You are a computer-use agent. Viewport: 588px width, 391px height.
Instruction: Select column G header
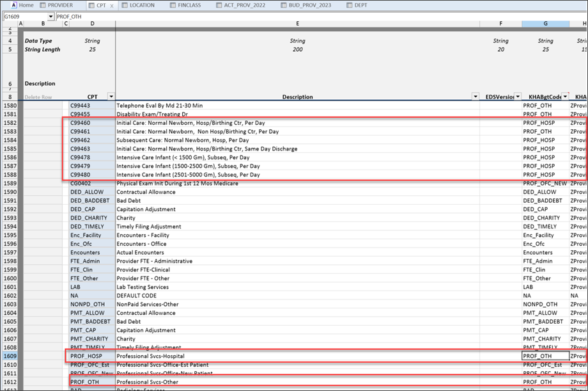pos(545,24)
